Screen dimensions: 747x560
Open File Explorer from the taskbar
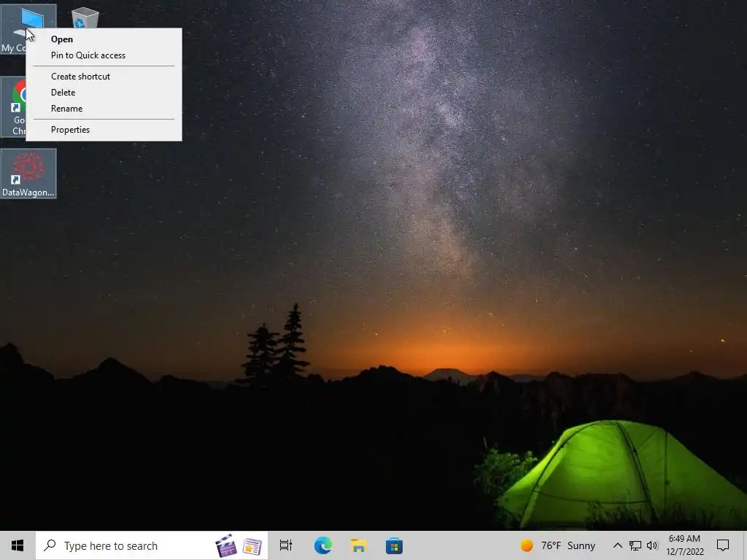pyautogui.click(x=359, y=545)
